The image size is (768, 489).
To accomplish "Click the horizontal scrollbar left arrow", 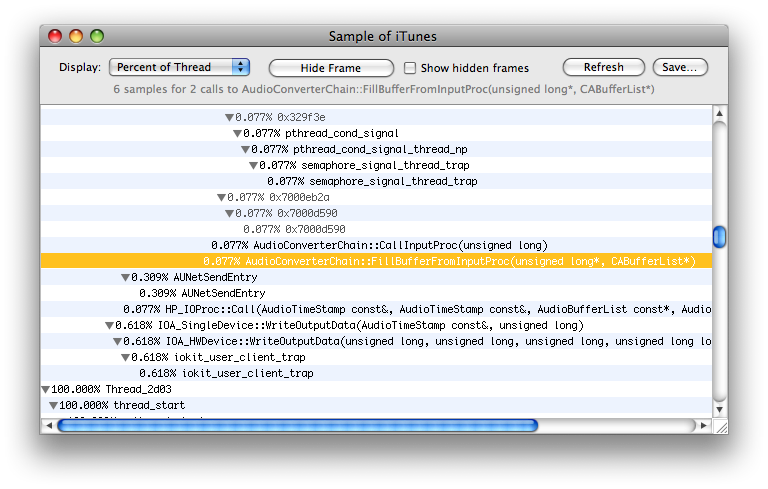I will (48, 426).
